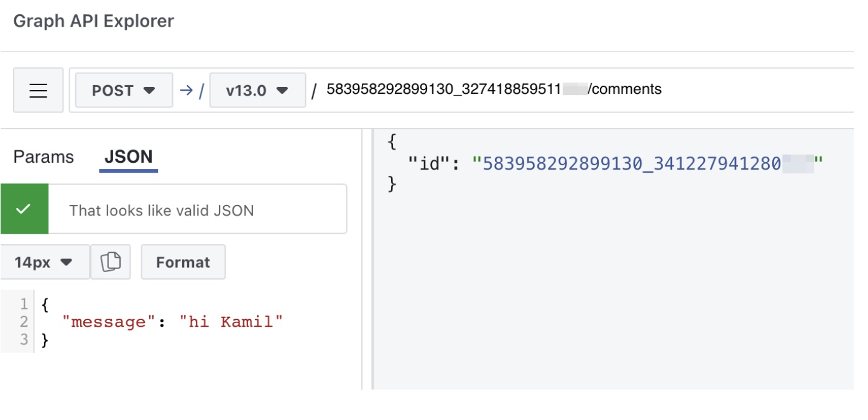
Task: Switch to the Params tab
Action: pyautogui.click(x=44, y=157)
